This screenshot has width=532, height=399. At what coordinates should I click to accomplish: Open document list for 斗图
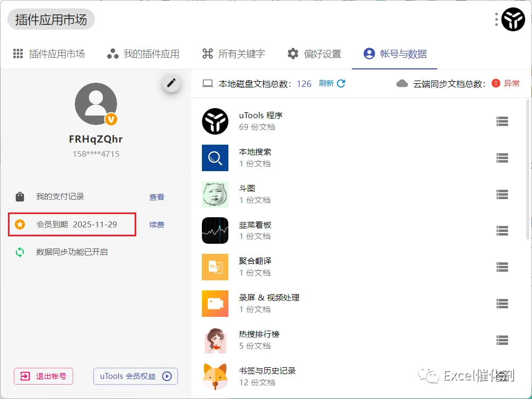(x=502, y=194)
